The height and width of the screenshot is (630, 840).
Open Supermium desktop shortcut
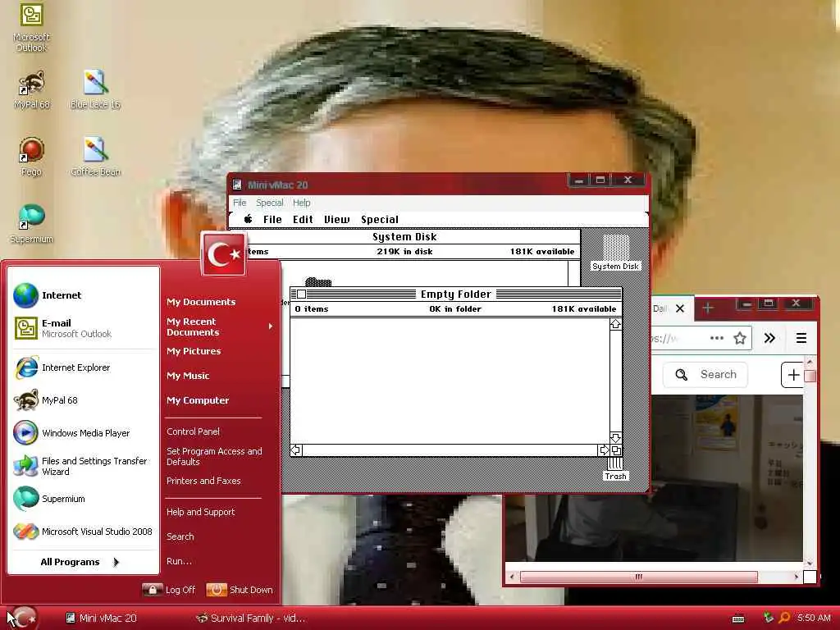tap(31, 224)
